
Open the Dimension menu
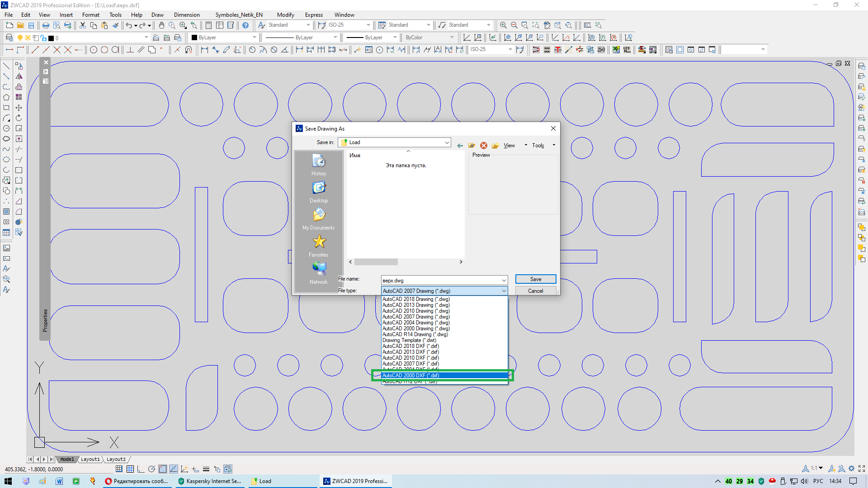click(x=186, y=14)
